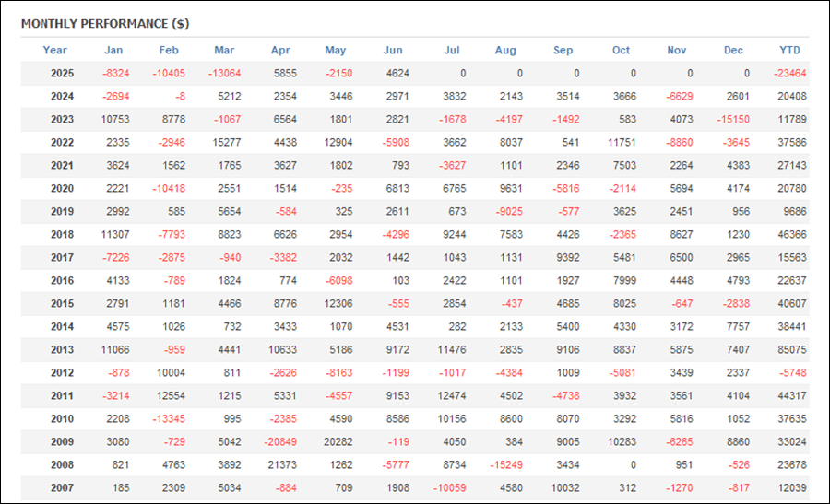Image resolution: width=830 pixels, height=504 pixels.
Task: Select the 2022 year row label
Action: tap(62, 142)
